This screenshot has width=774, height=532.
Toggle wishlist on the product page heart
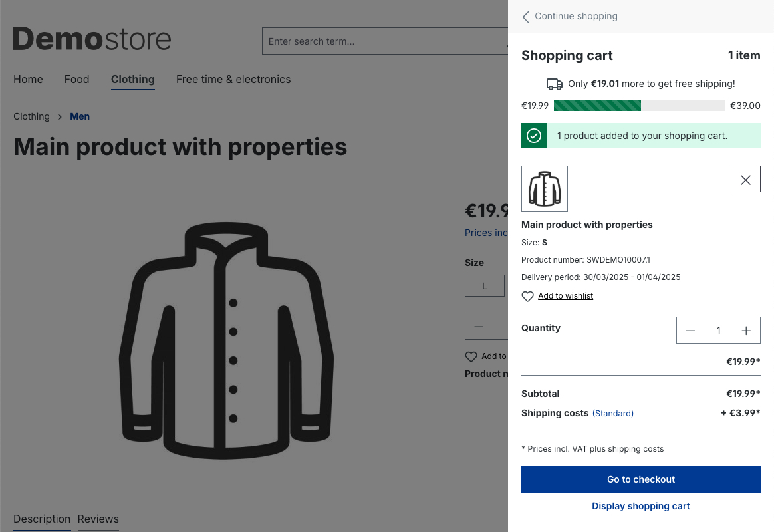tap(471, 356)
